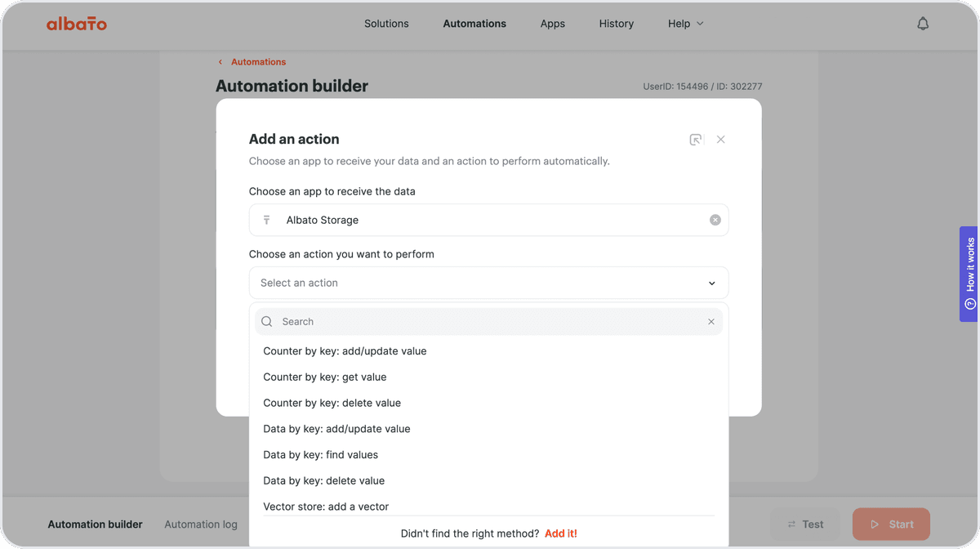Go to Solutions in the top navigation
Viewport: 980px width, 549px height.
point(386,24)
